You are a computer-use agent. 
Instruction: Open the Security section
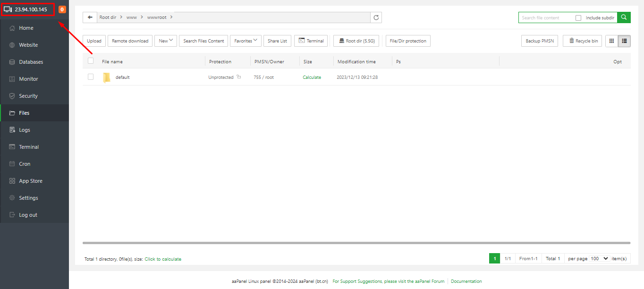coord(34,96)
